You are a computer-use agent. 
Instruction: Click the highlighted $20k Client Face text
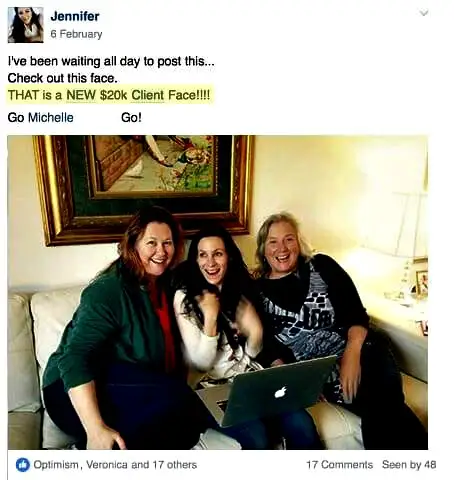click(109, 95)
